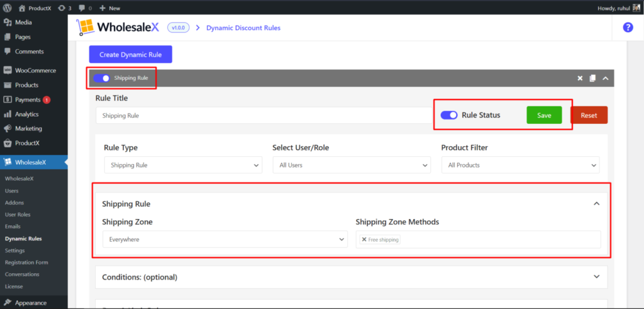Click the v1.0.0 version badge
The height and width of the screenshot is (309, 644).
[178, 28]
